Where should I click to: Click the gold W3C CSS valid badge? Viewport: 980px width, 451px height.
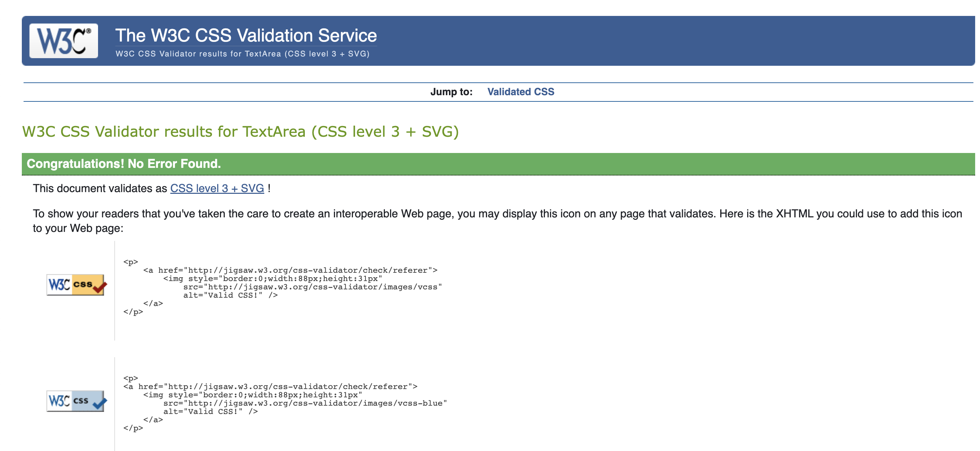77,285
